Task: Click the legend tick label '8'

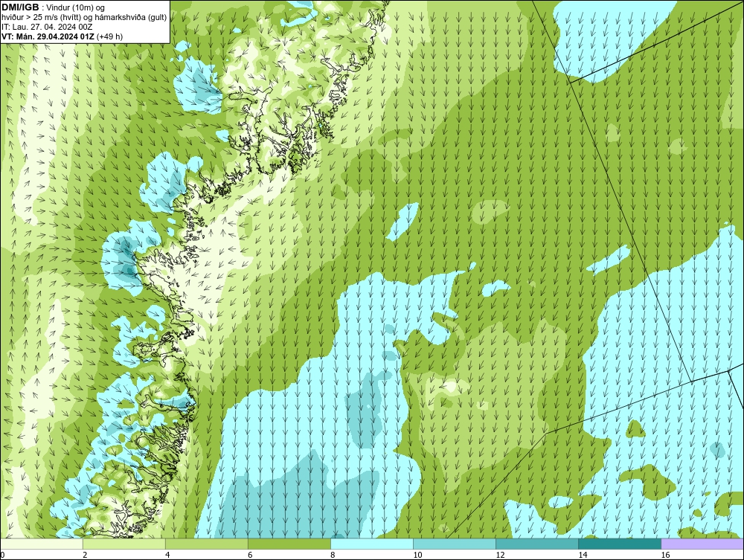Action: point(333,555)
